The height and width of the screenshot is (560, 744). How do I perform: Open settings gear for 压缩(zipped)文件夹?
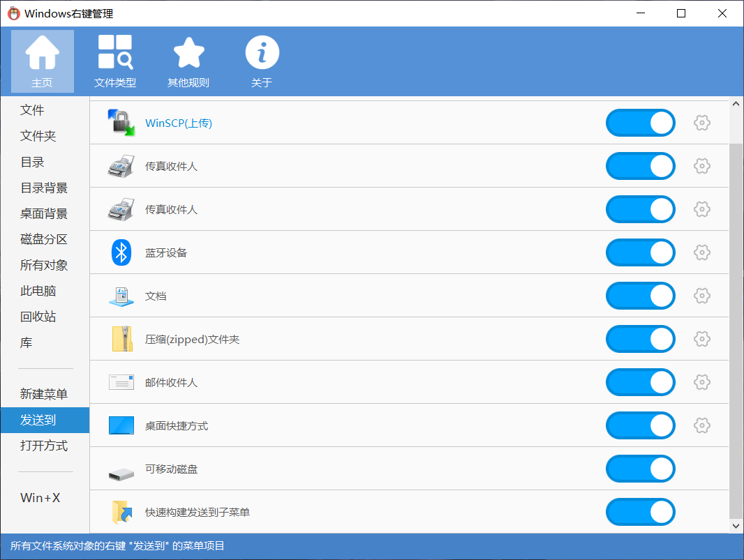(701, 339)
